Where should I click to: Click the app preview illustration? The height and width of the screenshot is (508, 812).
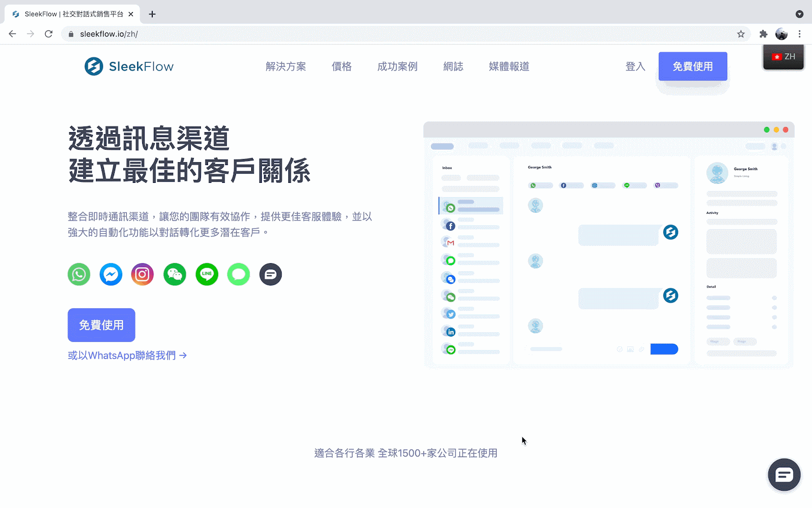click(608, 245)
